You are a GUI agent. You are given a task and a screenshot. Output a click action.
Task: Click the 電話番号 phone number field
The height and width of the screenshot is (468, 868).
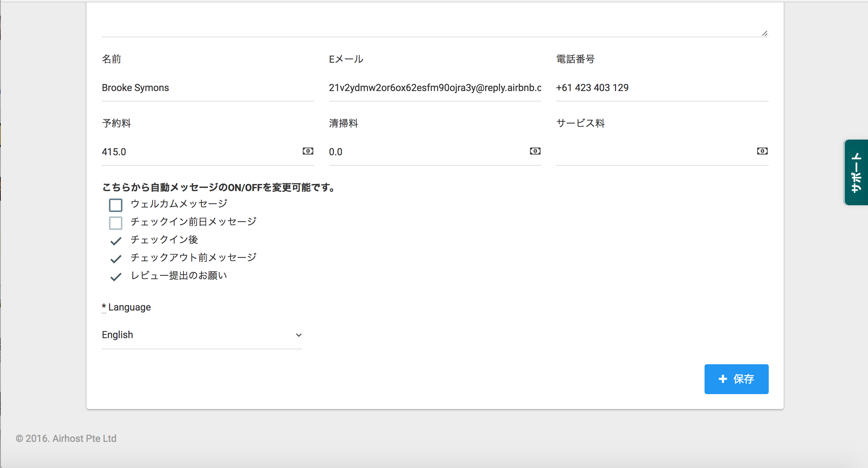pos(662,88)
